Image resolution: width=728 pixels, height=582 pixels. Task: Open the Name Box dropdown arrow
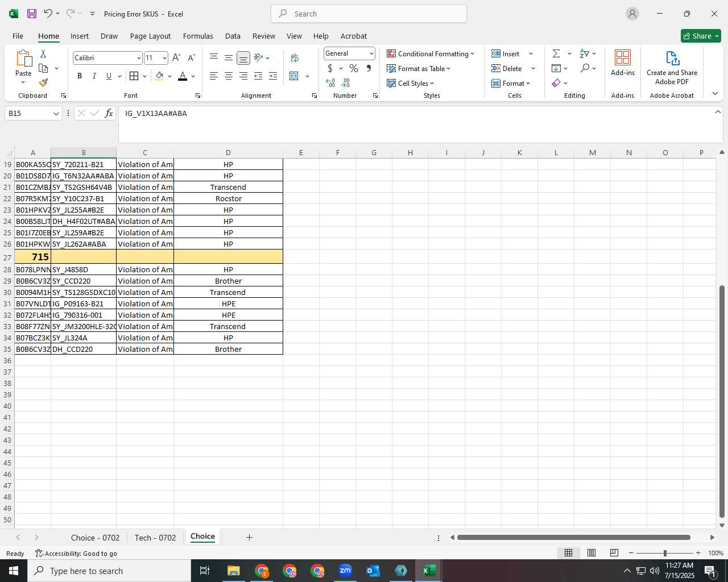coord(56,114)
